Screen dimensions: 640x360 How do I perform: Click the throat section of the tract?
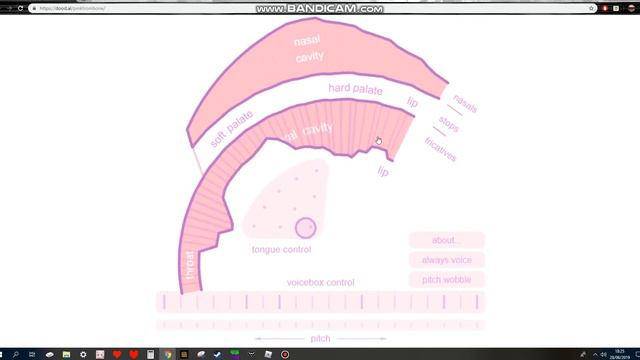tap(191, 265)
